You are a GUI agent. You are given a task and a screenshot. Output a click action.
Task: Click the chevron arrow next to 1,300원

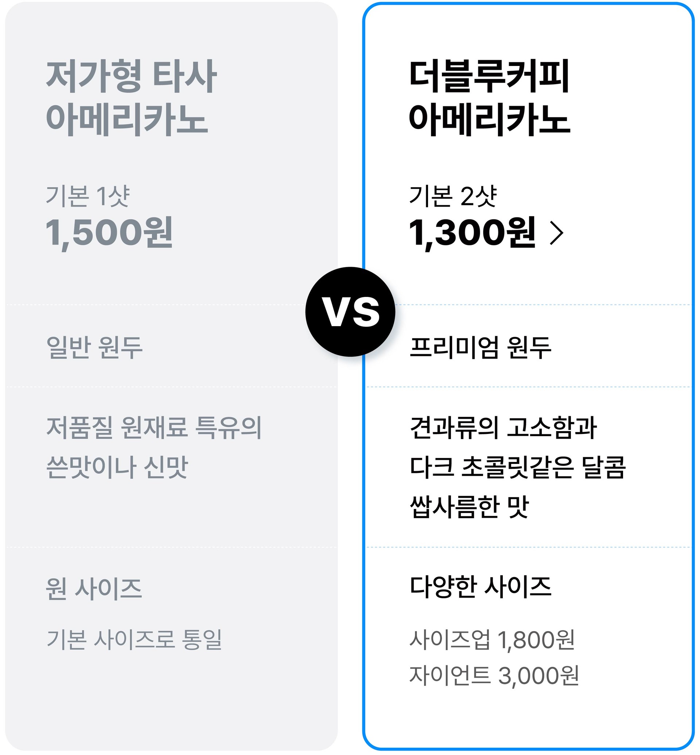coord(557,233)
